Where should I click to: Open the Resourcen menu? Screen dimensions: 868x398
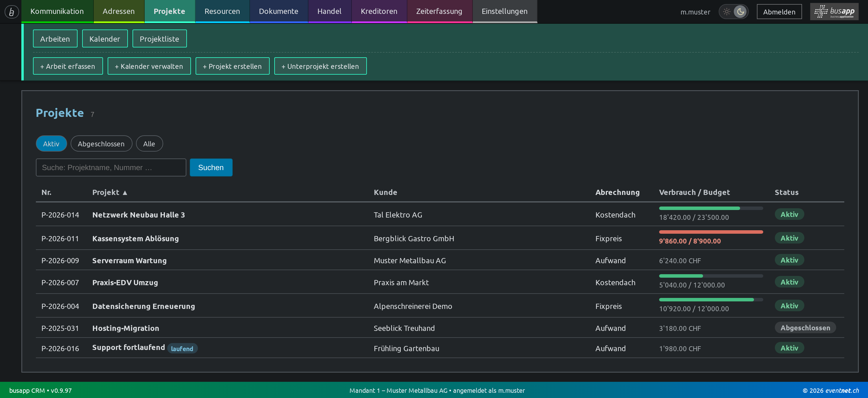point(222,12)
